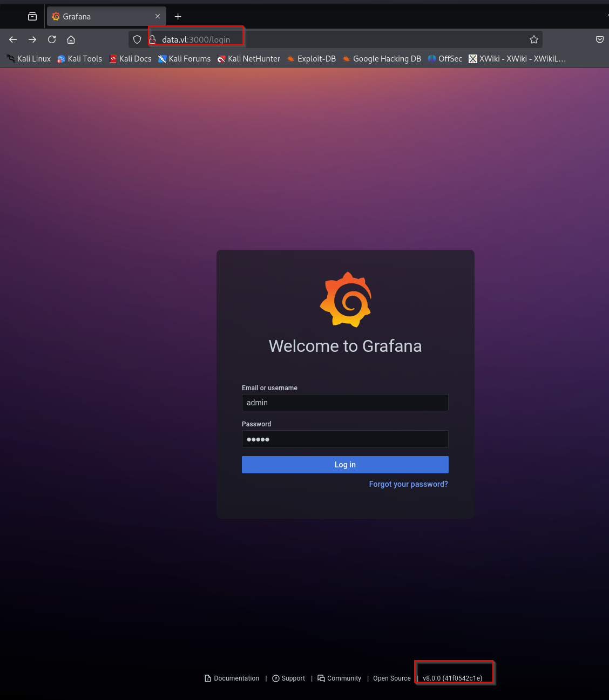Viewport: 609px width, 700px height.
Task: Open the Community footer link
Action: point(340,678)
